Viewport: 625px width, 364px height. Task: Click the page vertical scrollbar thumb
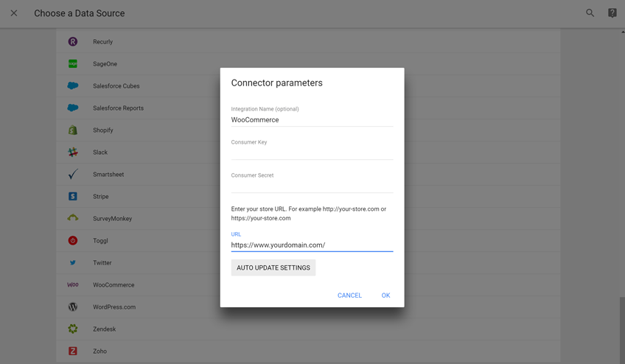tap(622, 329)
